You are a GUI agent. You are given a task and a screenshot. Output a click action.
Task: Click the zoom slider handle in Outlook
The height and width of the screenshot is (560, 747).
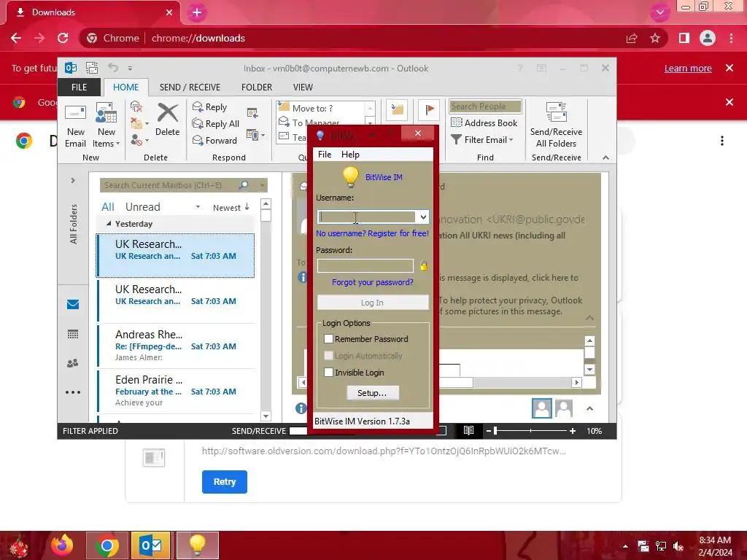pos(495,430)
